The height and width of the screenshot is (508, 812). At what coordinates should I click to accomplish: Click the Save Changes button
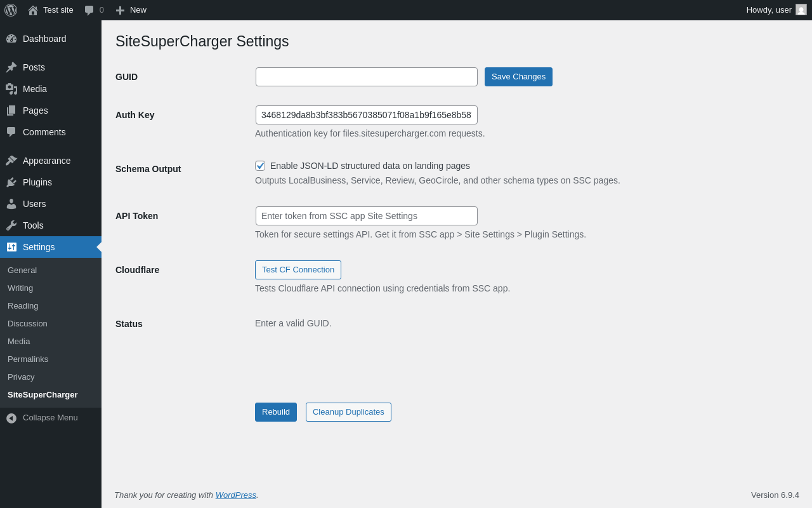tap(518, 77)
